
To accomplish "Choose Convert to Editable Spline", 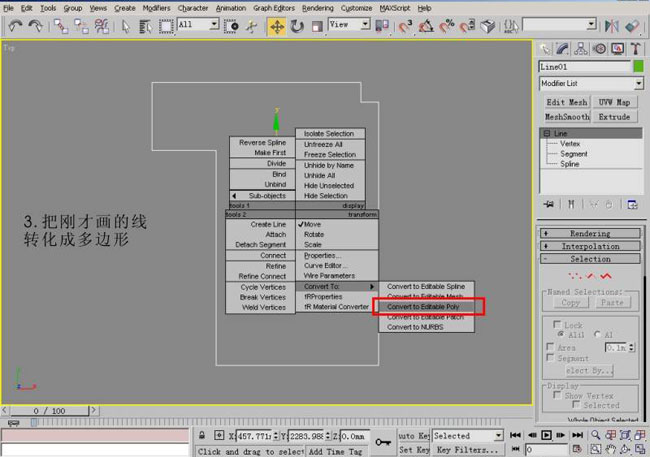I will 427,287.
